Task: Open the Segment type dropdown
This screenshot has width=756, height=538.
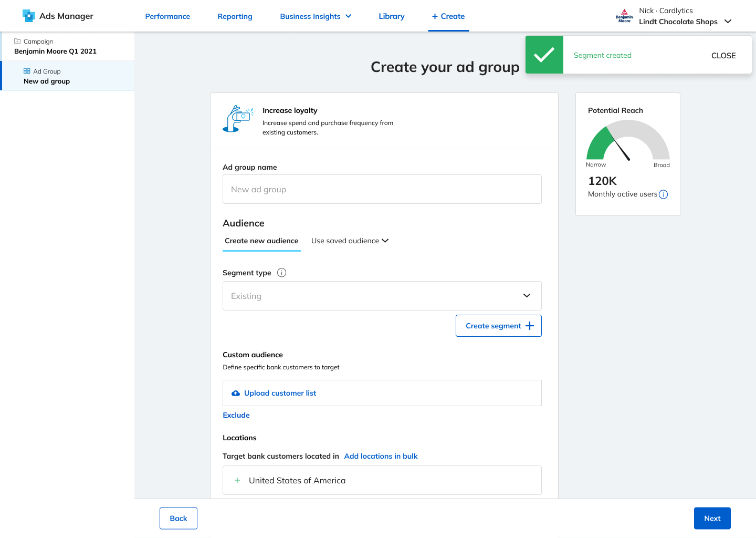Action: click(382, 296)
